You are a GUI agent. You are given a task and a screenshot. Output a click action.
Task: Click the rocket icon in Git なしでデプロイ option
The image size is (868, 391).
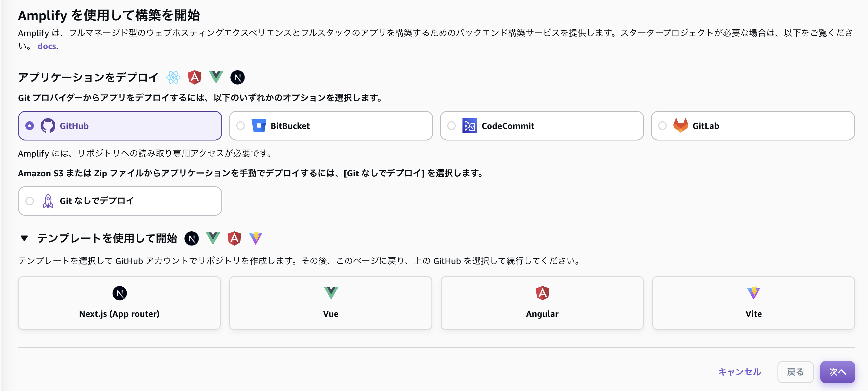(48, 201)
